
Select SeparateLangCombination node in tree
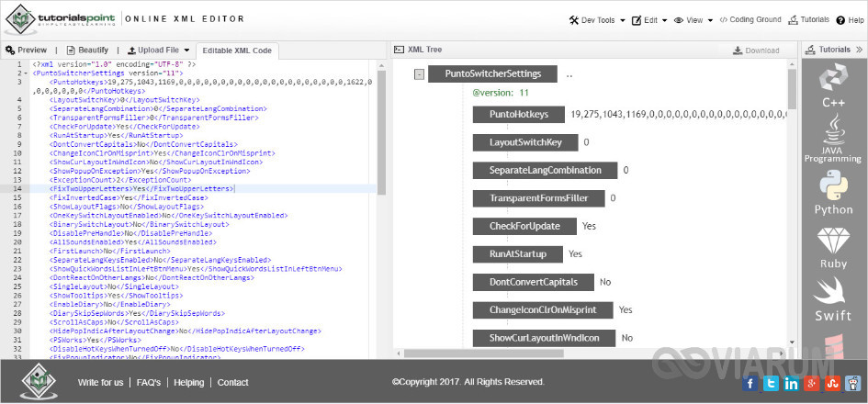click(545, 170)
